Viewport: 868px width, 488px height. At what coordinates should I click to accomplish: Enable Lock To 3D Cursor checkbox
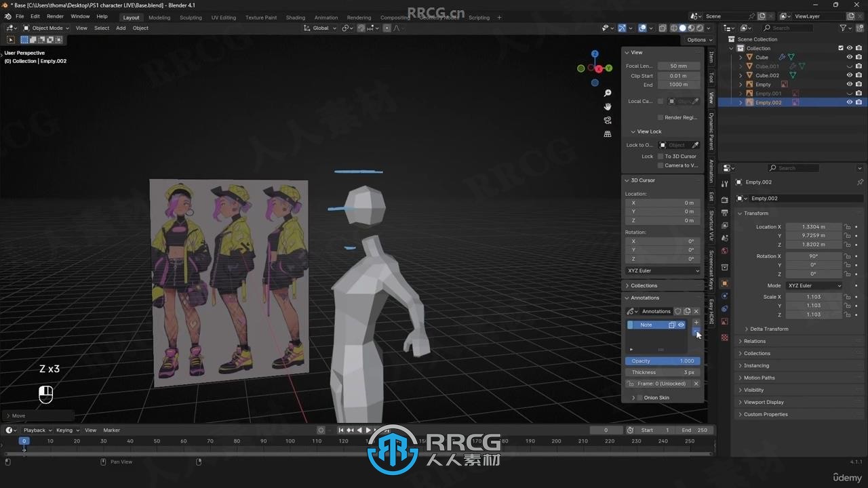coord(660,156)
